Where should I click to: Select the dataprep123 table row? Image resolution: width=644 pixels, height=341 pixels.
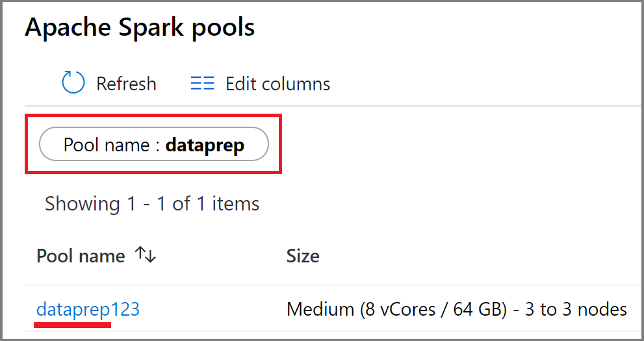click(x=334, y=308)
